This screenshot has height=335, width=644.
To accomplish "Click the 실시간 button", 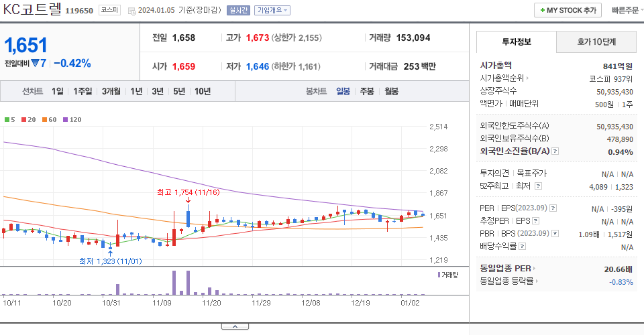I will click(238, 10).
